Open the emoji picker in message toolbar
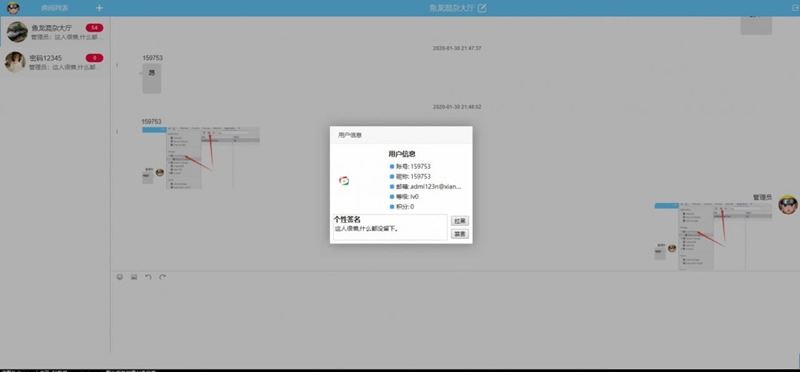800x372 pixels. [x=120, y=277]
